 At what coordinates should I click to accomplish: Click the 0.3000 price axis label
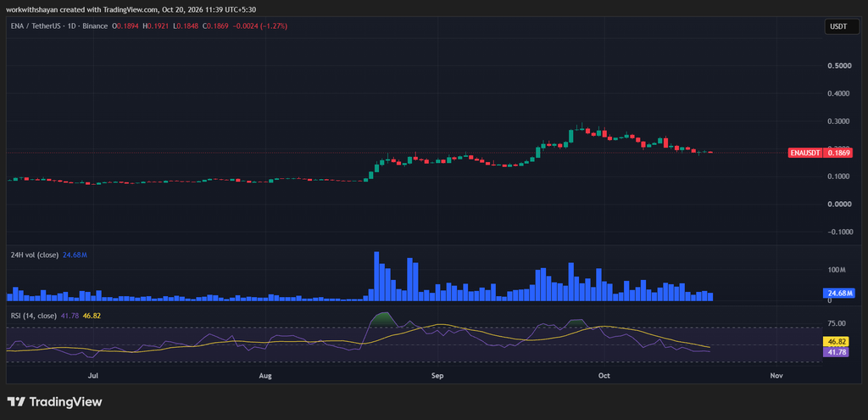[840, 120]
